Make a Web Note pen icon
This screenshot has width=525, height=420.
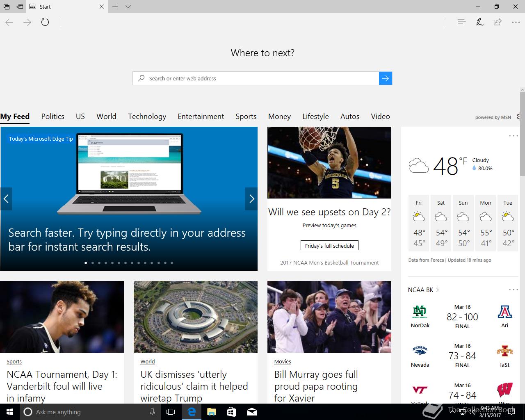tap(479, 22)
